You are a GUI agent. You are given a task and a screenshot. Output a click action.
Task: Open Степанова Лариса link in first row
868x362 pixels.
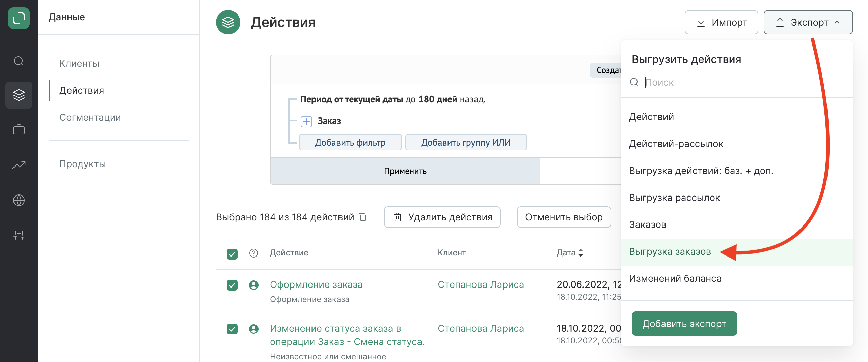click(x=481, y=285)
